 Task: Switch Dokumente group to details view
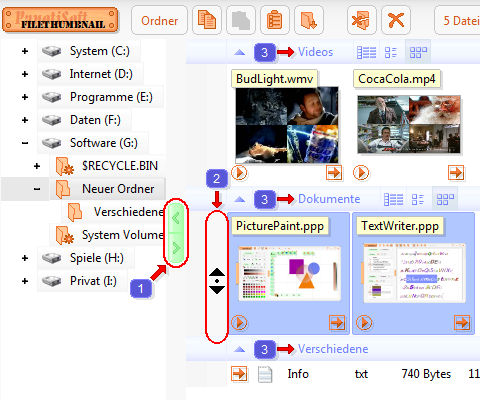pyautogui.click(x=393, y=199)
